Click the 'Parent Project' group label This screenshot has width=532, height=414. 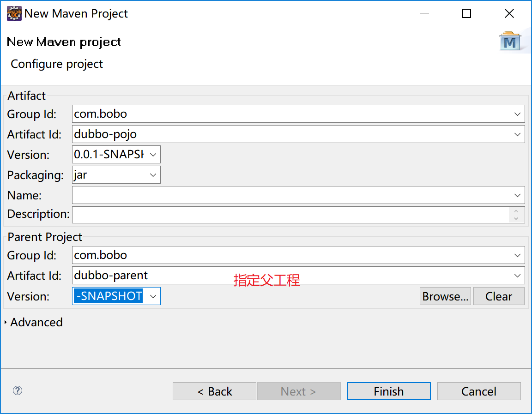pos(45,237)
